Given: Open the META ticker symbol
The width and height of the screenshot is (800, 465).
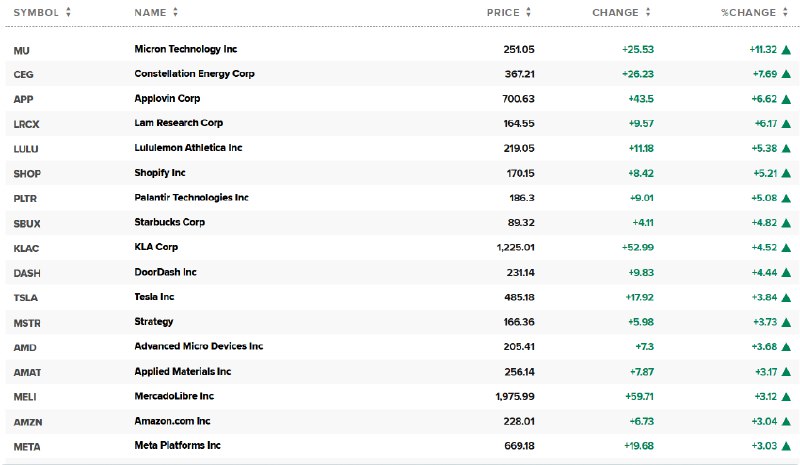Looking at the screenshot, I should click(27, 447).
